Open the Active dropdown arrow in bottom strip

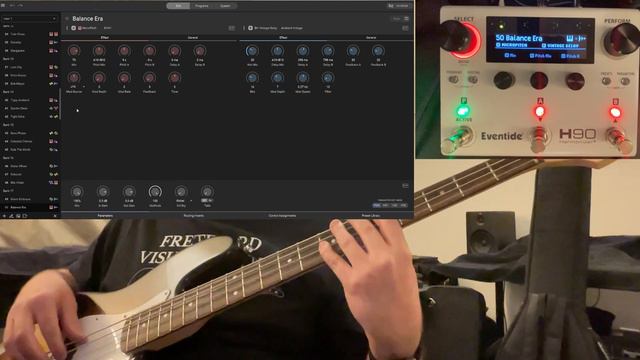click(191, 200)
